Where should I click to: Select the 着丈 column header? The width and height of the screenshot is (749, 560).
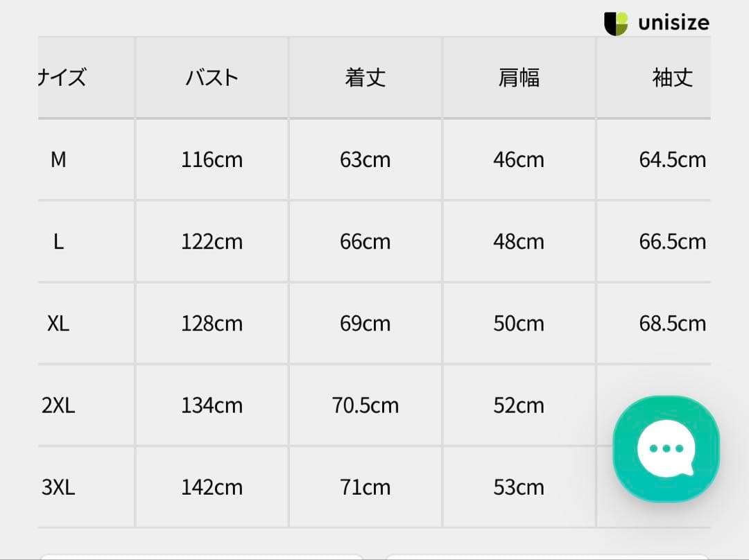click(x=365, y=78)
